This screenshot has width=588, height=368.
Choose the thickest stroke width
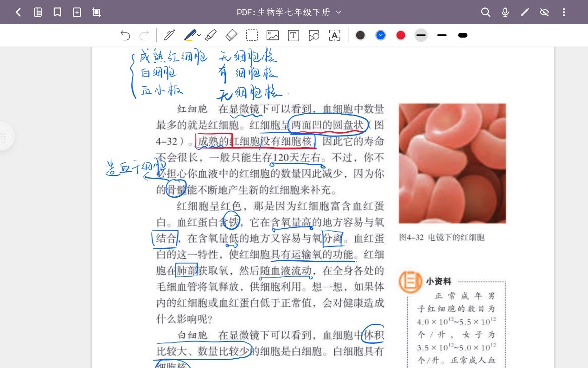[462, 35]
